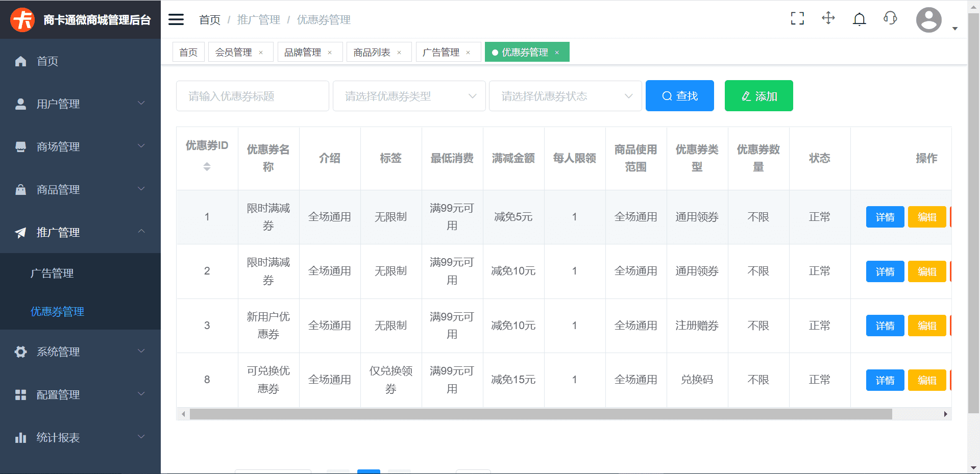The image size is (980, 474).
Task: Click the coupon title input field
Action: click(252, 95)
